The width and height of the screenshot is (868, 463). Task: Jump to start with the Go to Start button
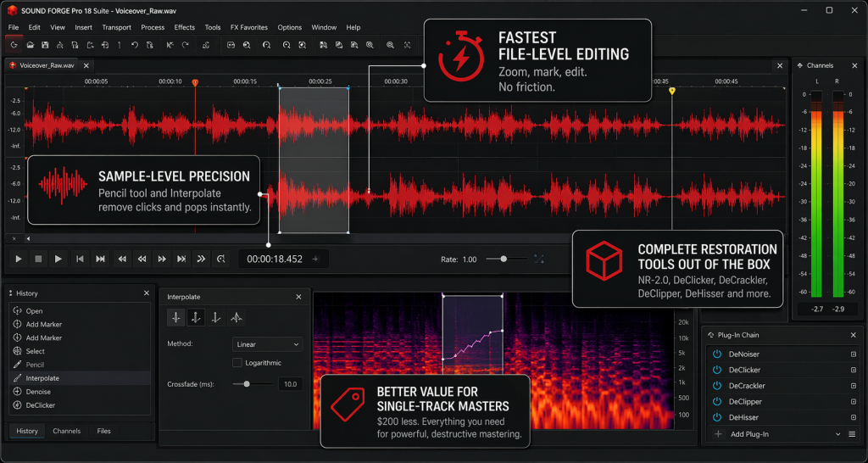[80, 259]
